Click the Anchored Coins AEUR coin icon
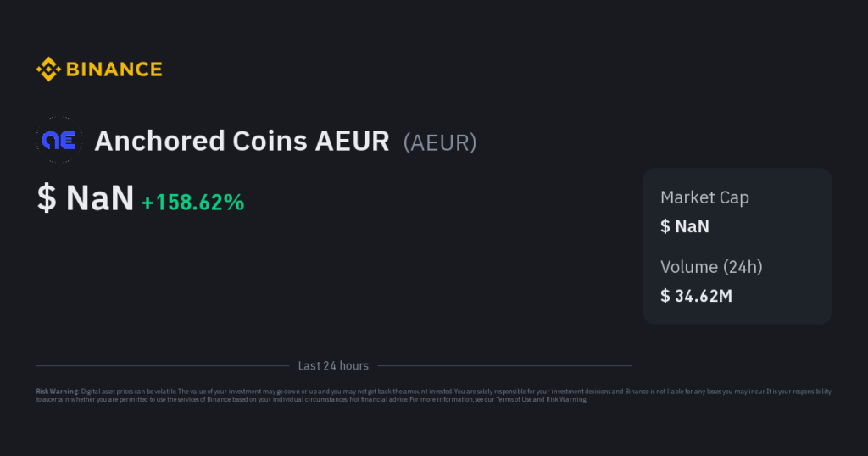This screenshot has width=868, height=456. point(59,140)
